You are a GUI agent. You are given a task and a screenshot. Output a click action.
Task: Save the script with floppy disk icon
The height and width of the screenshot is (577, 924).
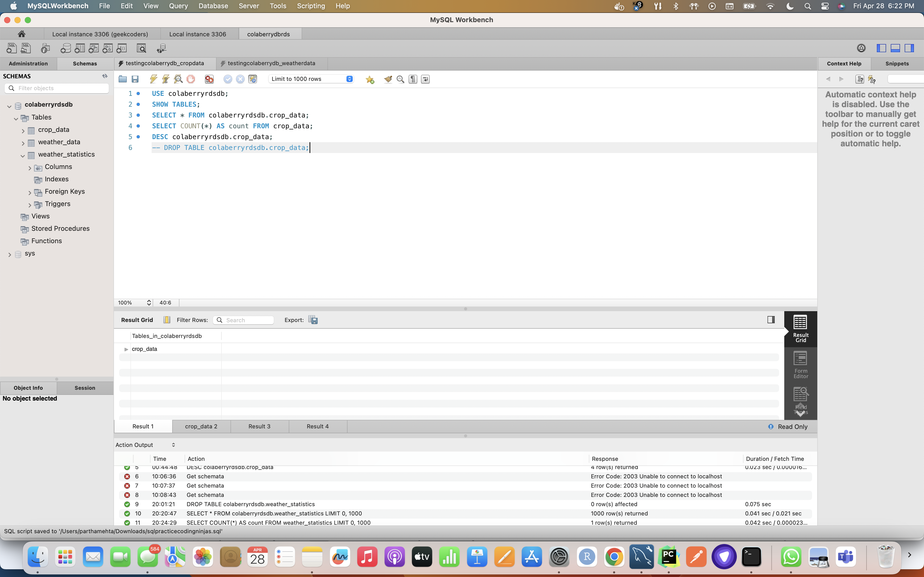pyautogui.click(x=135, y=79)
